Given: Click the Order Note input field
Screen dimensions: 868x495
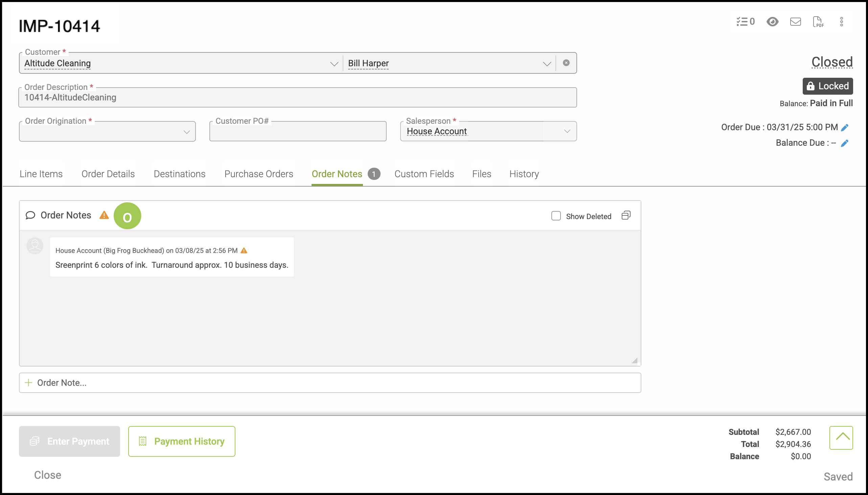Looking at the screenshot, I should (330, 383).
